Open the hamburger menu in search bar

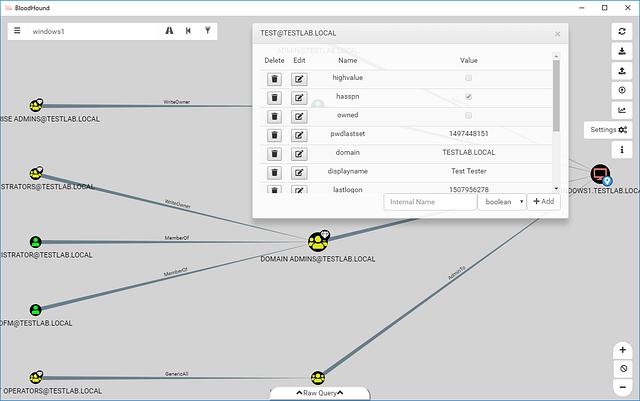[17, 31]
